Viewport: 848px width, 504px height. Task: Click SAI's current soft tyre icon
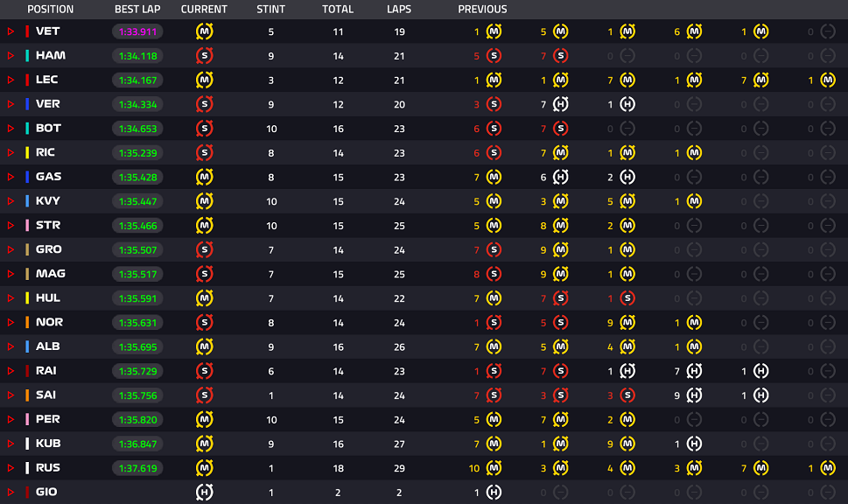click(x=205, y=395)
